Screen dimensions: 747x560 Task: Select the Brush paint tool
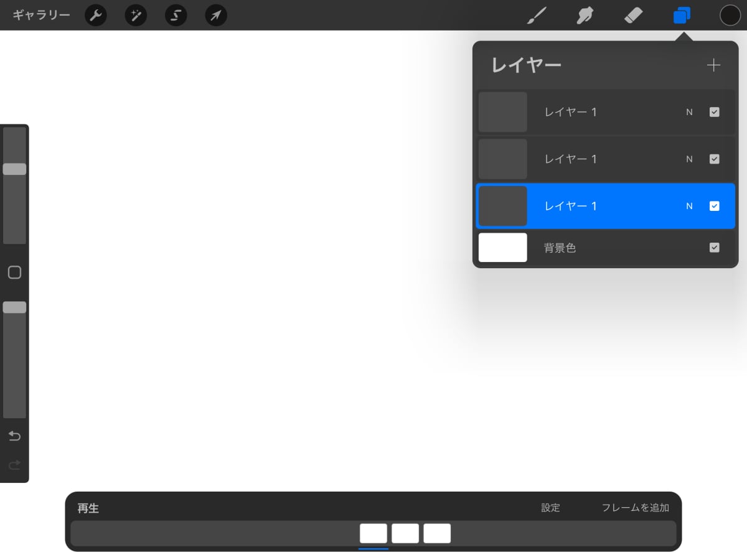[535, 15]
